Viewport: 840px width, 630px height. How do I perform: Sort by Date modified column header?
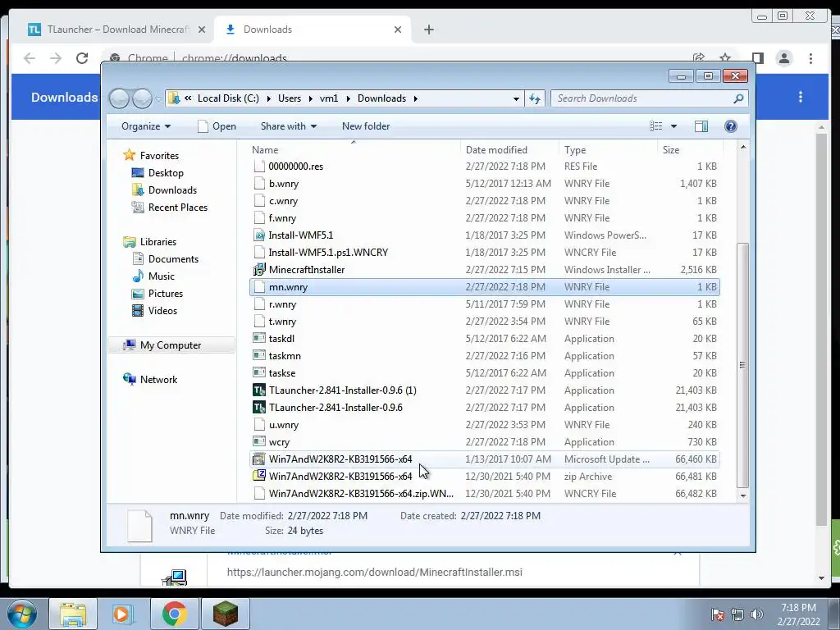click(x=509, y=150)
